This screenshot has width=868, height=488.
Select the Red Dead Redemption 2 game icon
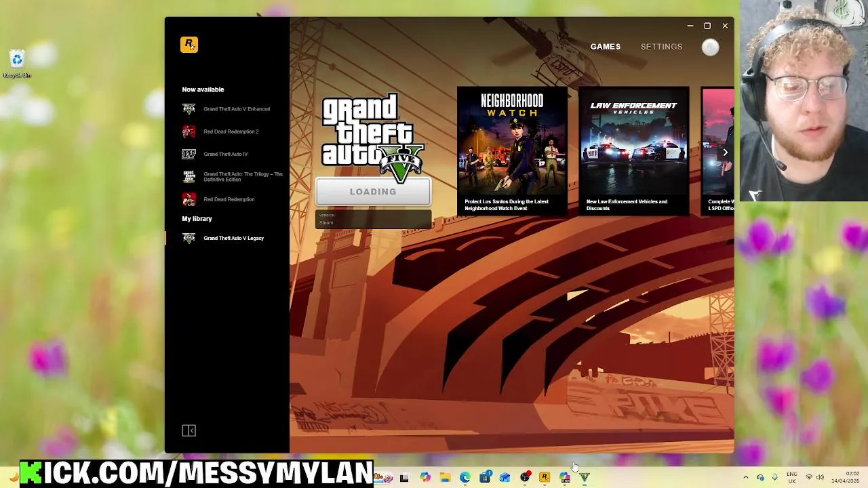189,131
